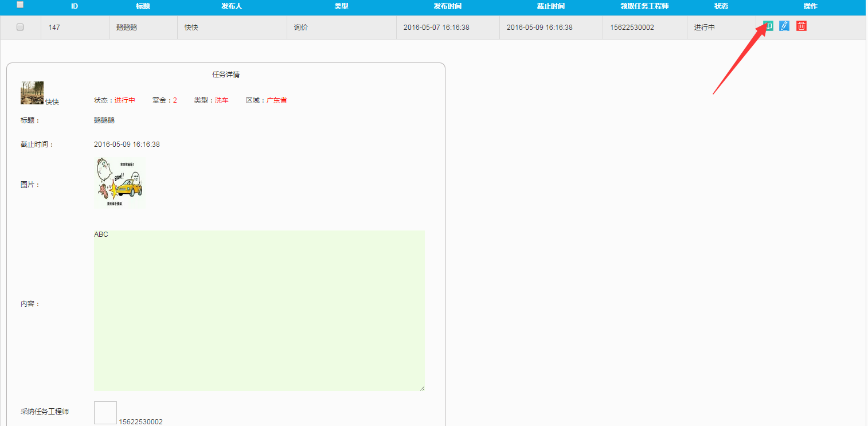Toggle the select-all checkbox in the table header
Image resolution: width=868 pixels, height=426 pixels.
(20, 5)
